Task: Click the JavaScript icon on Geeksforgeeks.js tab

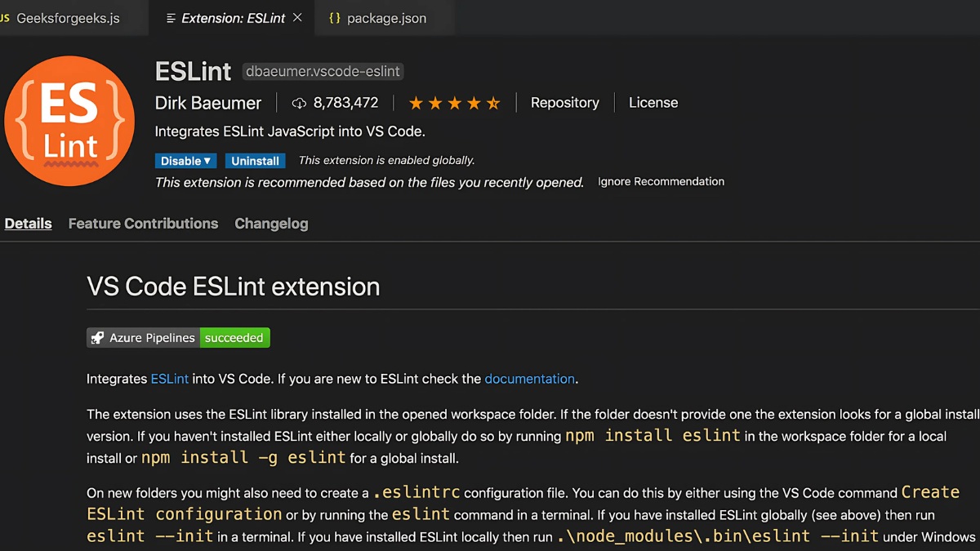Action: tap(6, 16)
